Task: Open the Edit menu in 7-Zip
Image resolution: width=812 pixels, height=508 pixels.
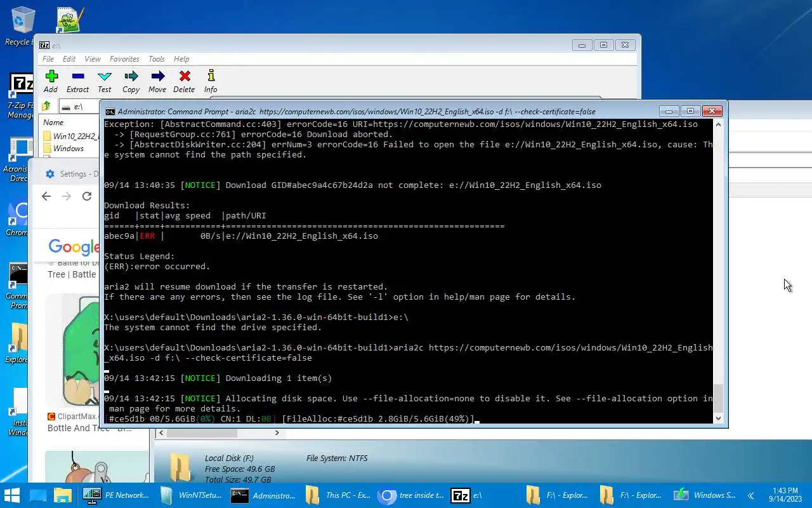Action: [69, 59]
